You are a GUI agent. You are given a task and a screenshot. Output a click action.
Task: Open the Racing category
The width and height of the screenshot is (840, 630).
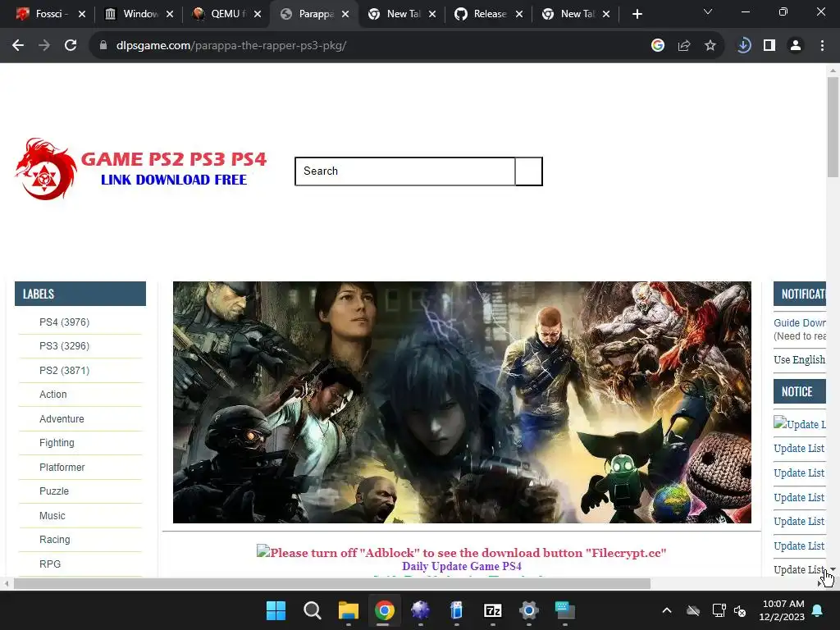[55, 540]
